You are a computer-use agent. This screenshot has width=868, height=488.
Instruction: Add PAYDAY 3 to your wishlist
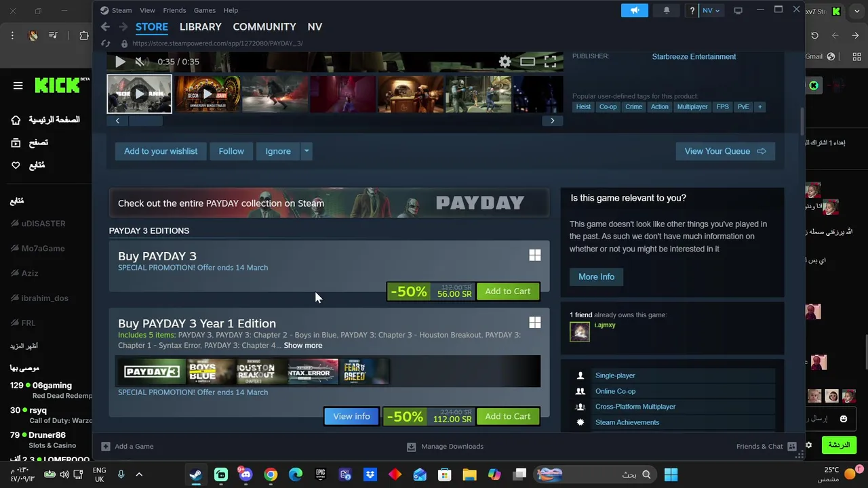(x=161, y=151)
